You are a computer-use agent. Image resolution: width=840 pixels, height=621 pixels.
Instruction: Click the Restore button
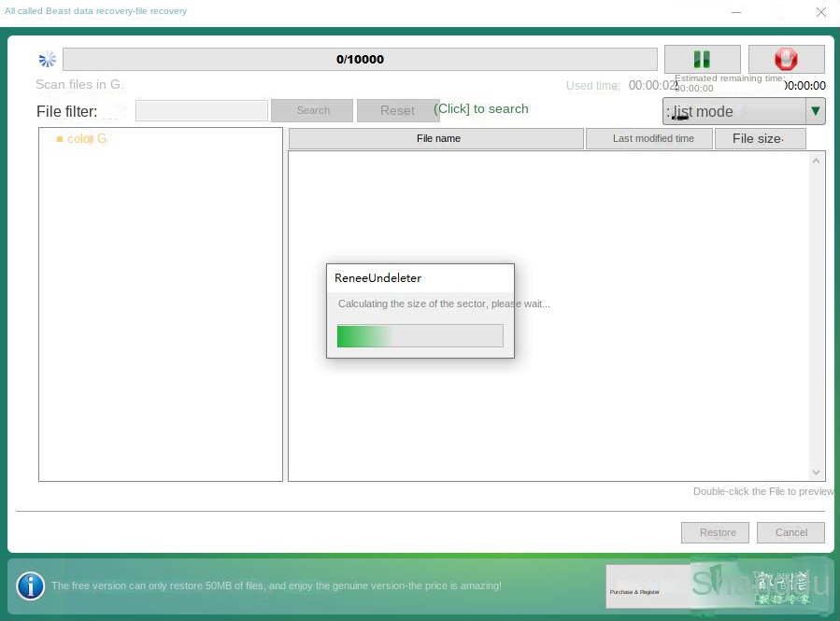click(718, 532)
